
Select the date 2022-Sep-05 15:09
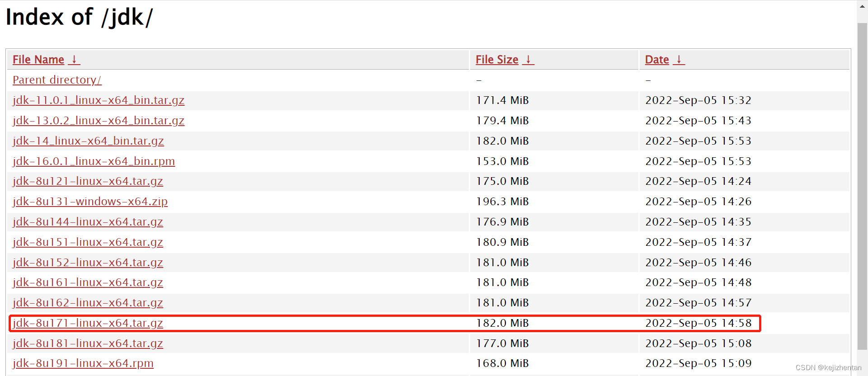click(x=698, y=363)
